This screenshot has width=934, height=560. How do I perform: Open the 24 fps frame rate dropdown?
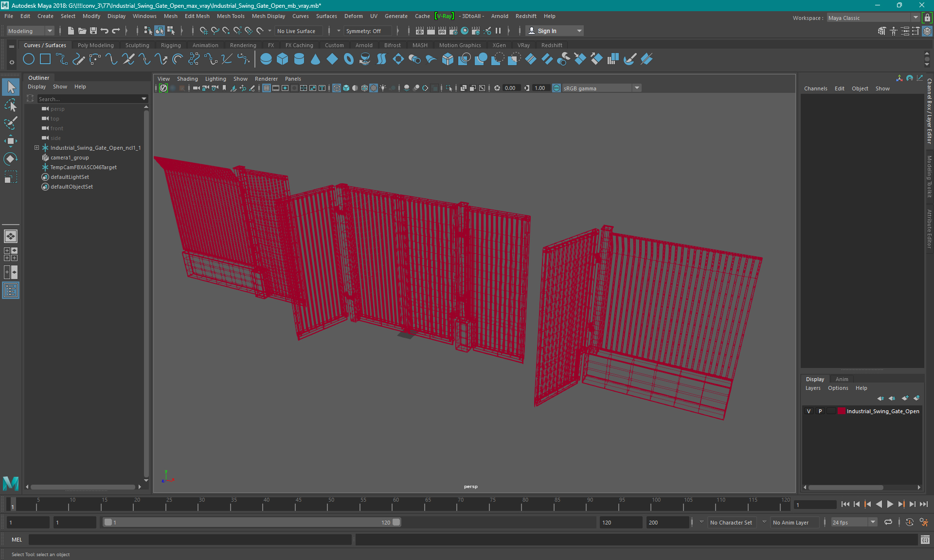pos(854,522)
